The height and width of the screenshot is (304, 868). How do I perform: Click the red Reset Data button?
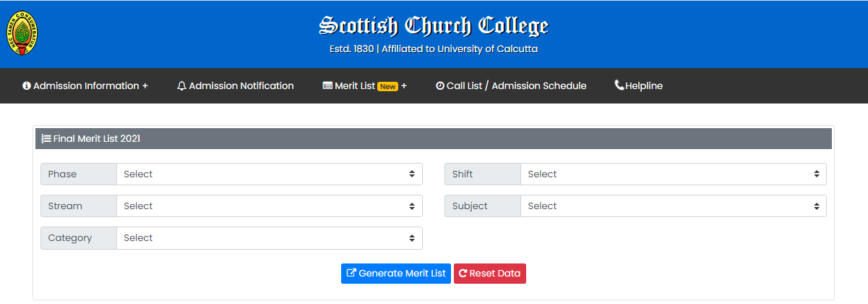pyautogui.click(x=490, y=274)
